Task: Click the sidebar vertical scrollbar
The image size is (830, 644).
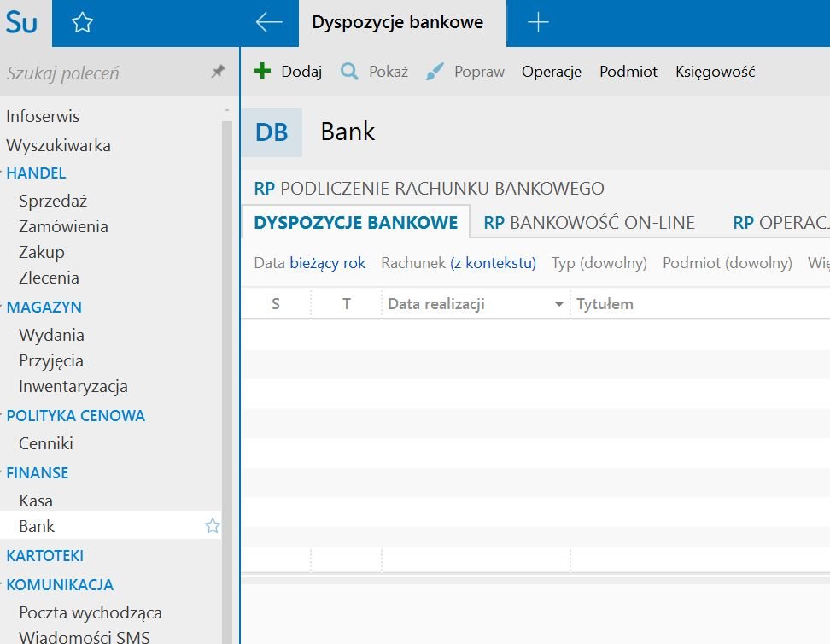Action: (226, 342)
